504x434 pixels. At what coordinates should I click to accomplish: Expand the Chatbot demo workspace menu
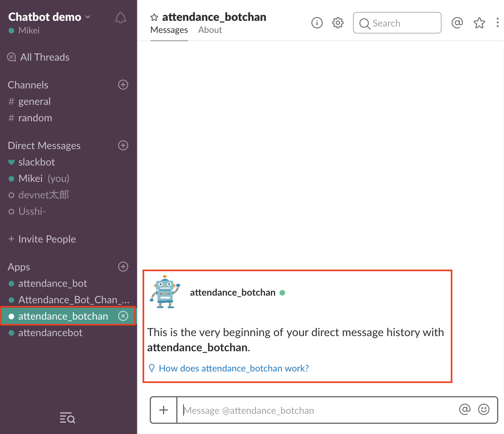tap(49, 17)
